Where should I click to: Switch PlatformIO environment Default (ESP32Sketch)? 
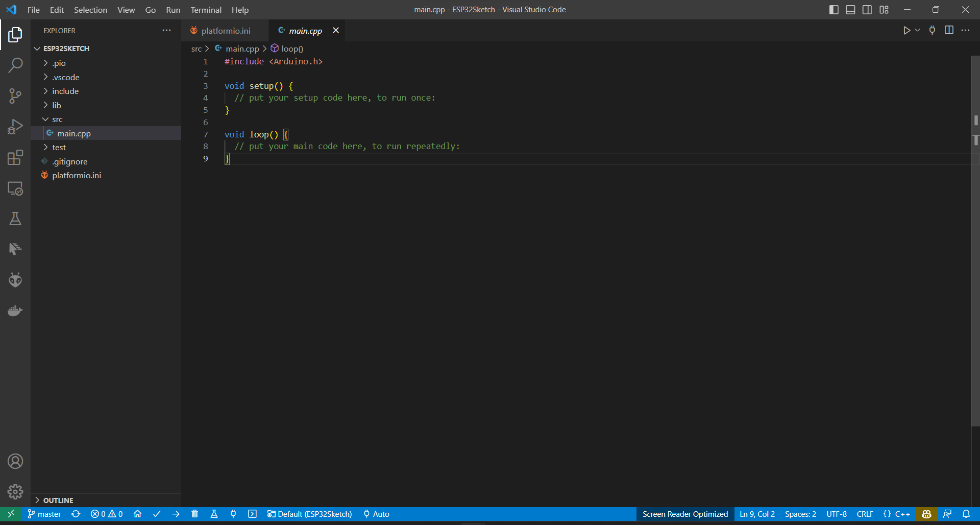(x=309, y=514)
